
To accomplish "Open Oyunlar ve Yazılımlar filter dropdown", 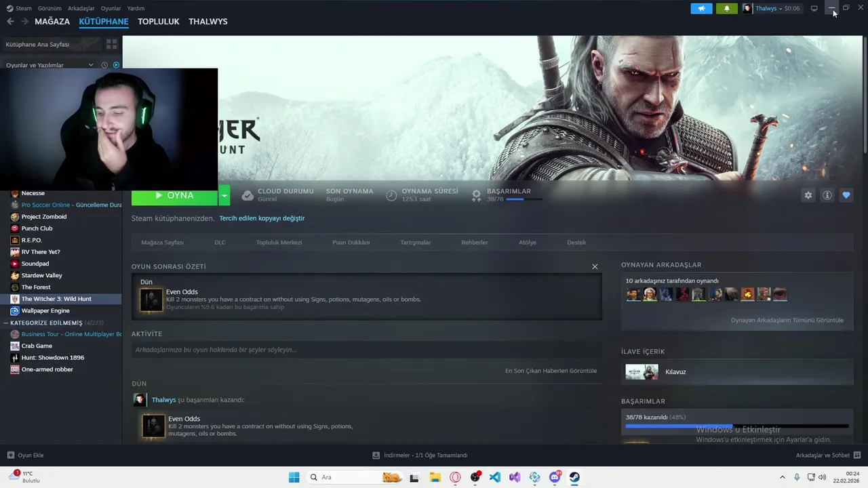I will pyautogui.click(x=50, y=65).
